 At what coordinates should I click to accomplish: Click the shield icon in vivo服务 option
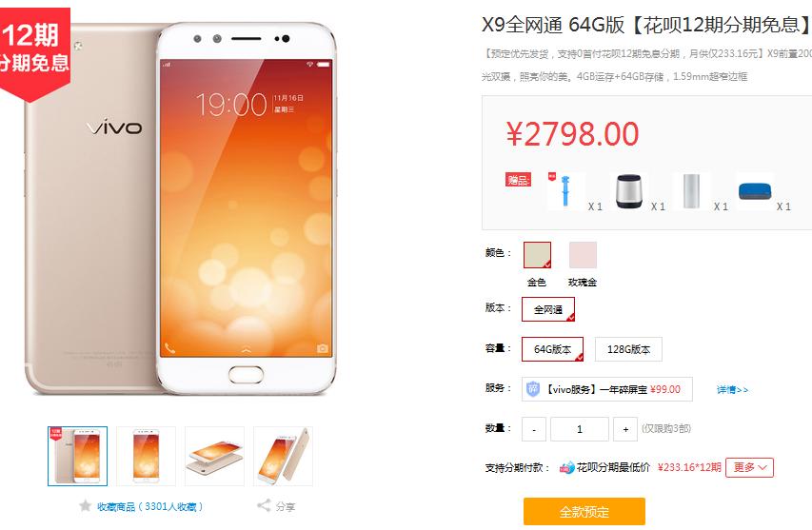click(x=533, y=389)
